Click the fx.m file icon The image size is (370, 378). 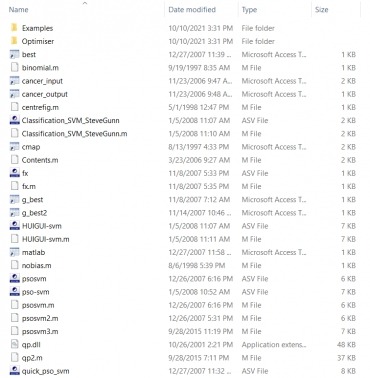tap(14, 186)
